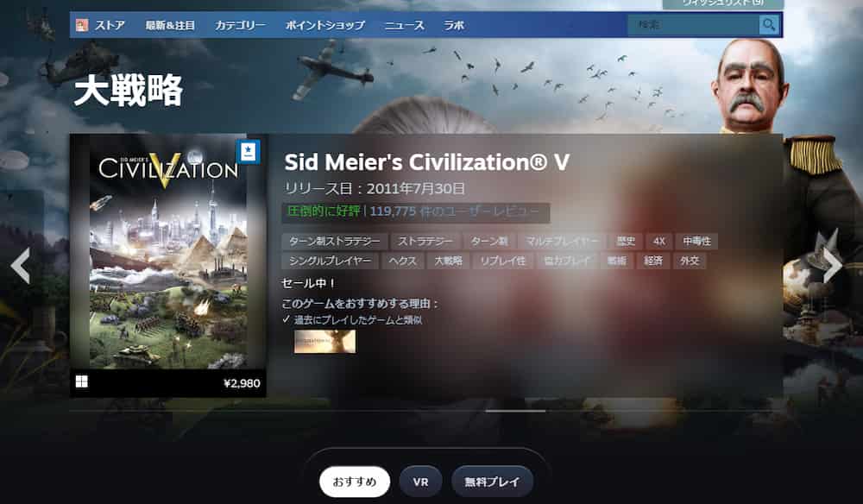The image size is (863, 504).
Task: Switch to the VR tab
Action: [x=420, y=482]
